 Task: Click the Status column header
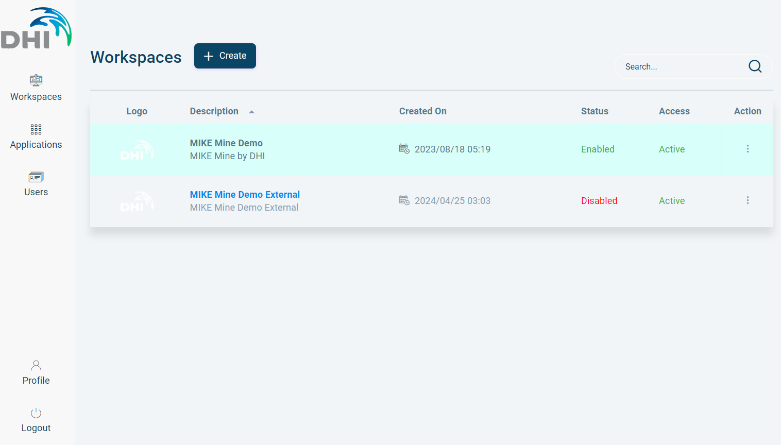pyautogui.click(x=595, y=111)
